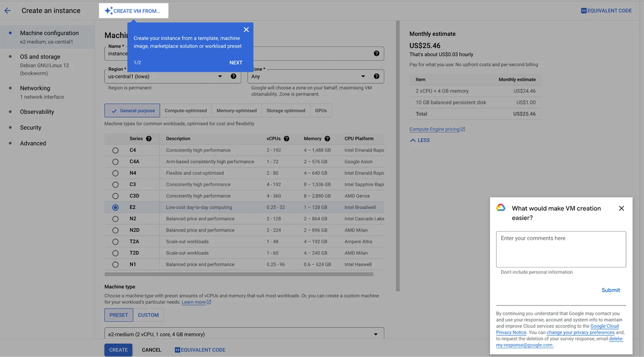Open help icon beside Region dropdown
The image size is (644, 357).
tap(234, 76)
